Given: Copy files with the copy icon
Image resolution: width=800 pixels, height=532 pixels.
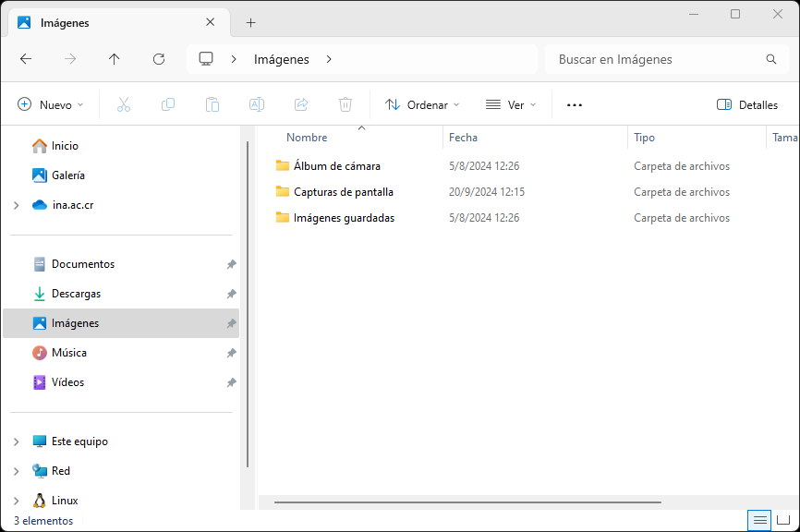Looking at the screenshot, I should pyautogui.click(x=167, y=104).
